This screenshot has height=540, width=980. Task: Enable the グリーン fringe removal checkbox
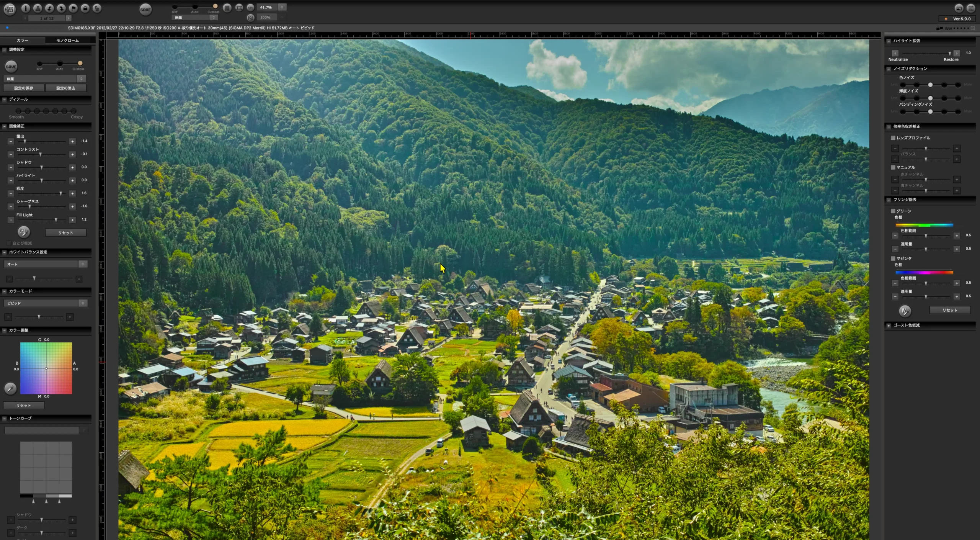pos(893,211)
